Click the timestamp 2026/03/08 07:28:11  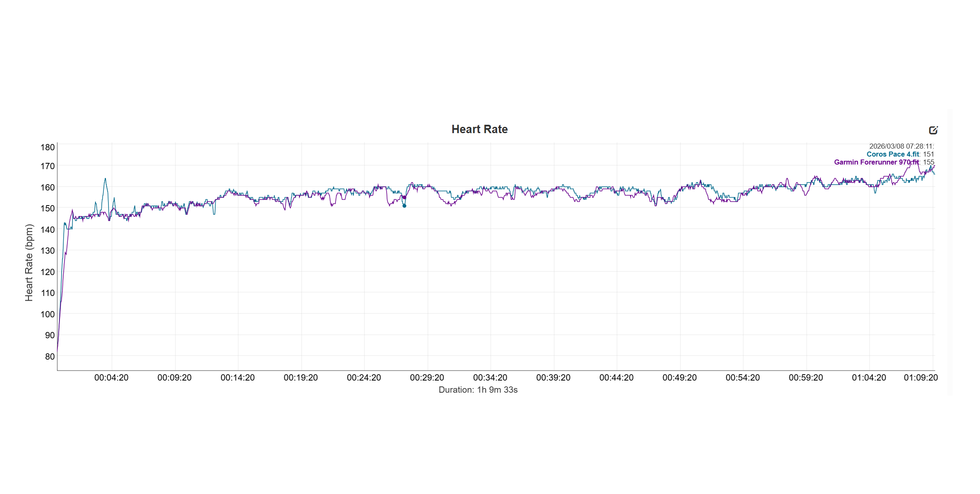tap(901, 147)
